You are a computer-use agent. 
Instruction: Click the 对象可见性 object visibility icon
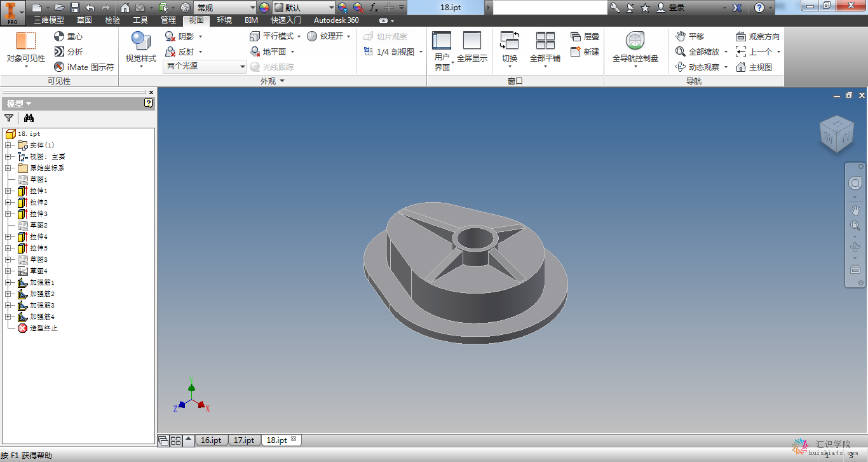(26, 41)
